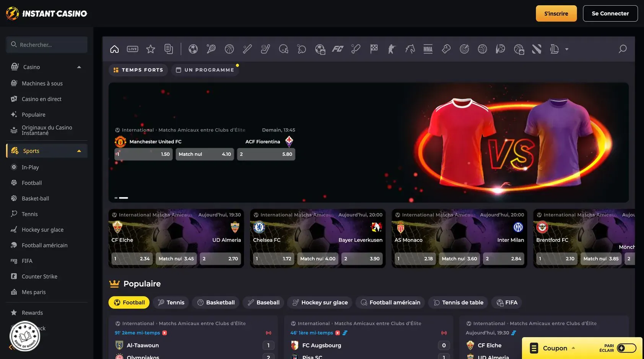Select the table tennis paddle icon
Image resolution: width=644 pixels, height=359 pixels.
(x=302, y=49)
